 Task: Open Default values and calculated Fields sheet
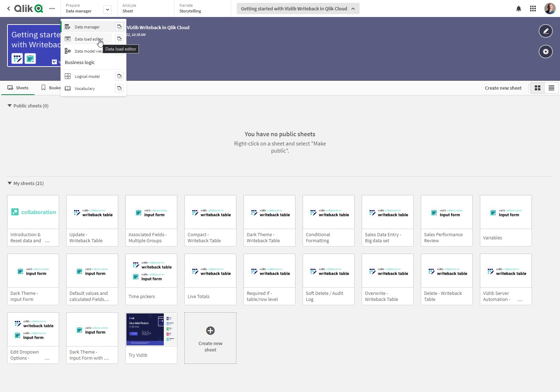pyautogui.click(x=92, y=279)
